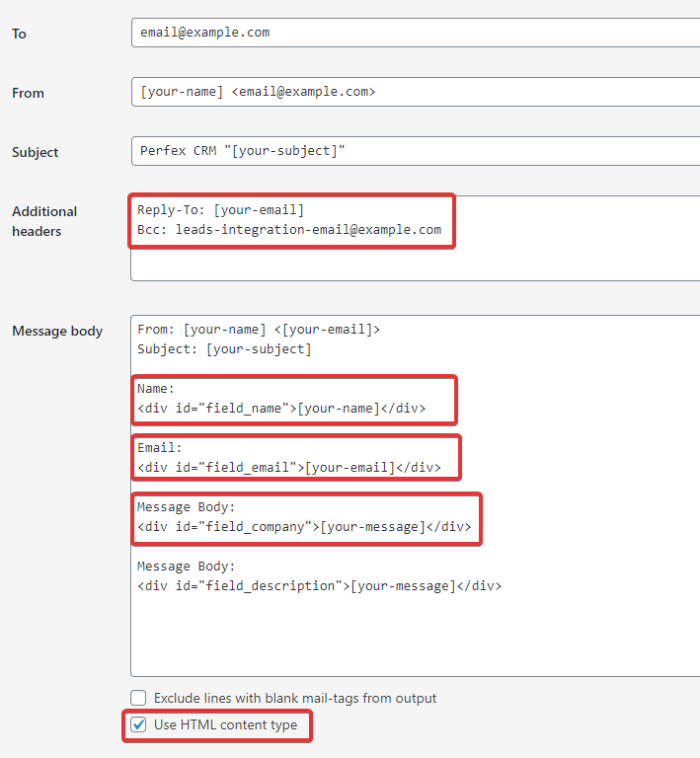Click the 'Name:' line in message body

point(156,389)
